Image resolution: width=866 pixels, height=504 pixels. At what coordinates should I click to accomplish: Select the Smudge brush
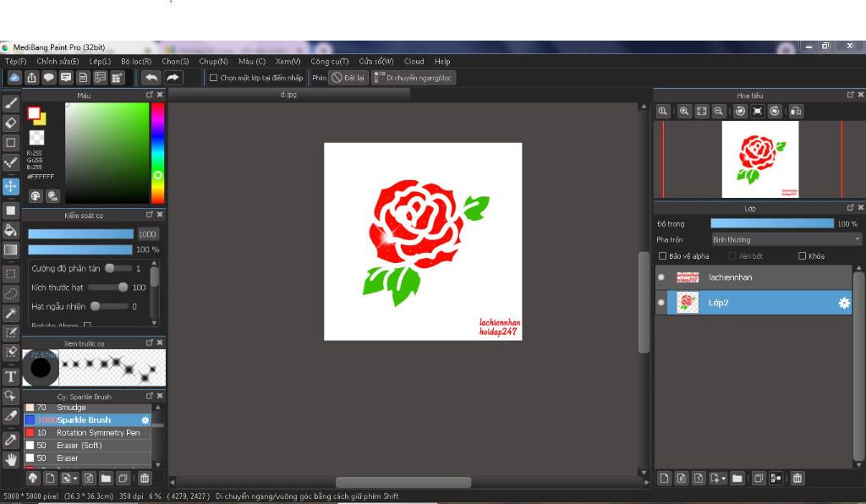pos(88,408)
